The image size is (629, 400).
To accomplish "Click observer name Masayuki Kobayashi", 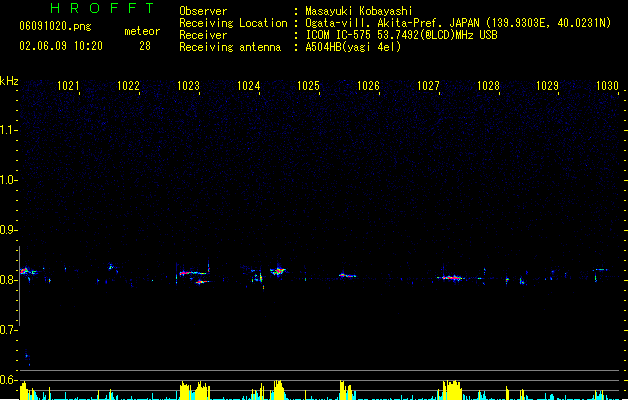I will (359, 11).
